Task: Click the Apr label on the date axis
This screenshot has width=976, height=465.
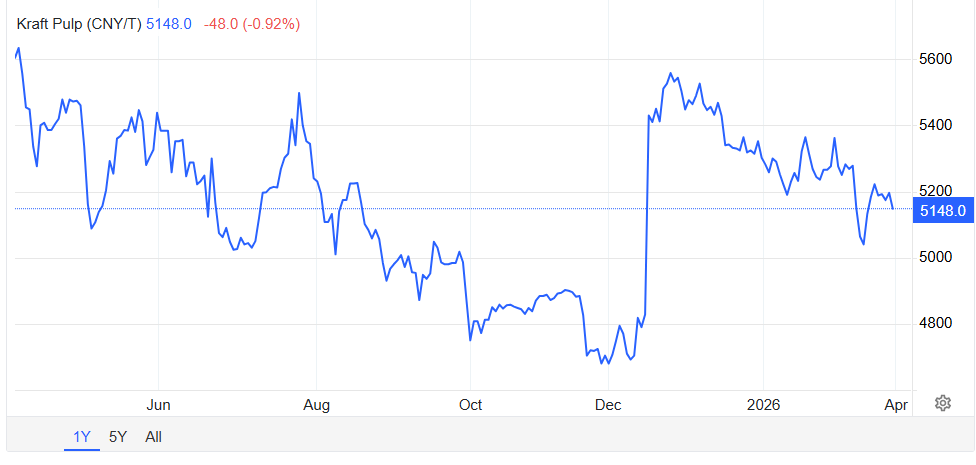Action: point(897,405)
